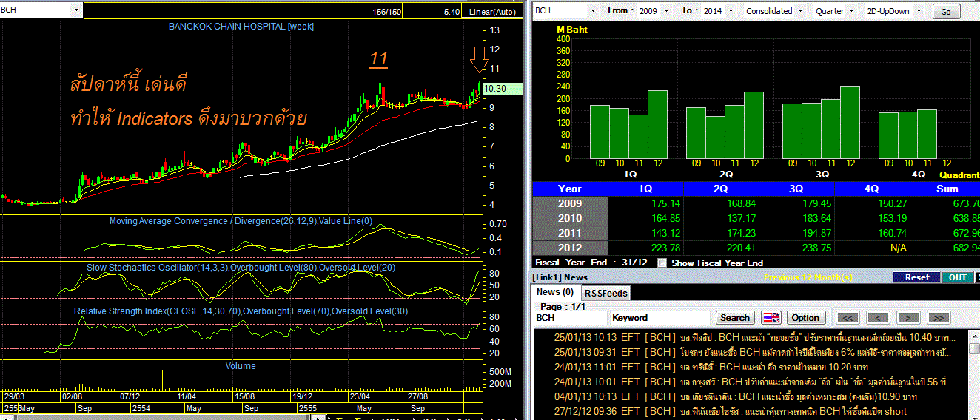Screen dimensions: 980x420
Task: Switch news language with the flag icon
Action: (x=771, y=317)
